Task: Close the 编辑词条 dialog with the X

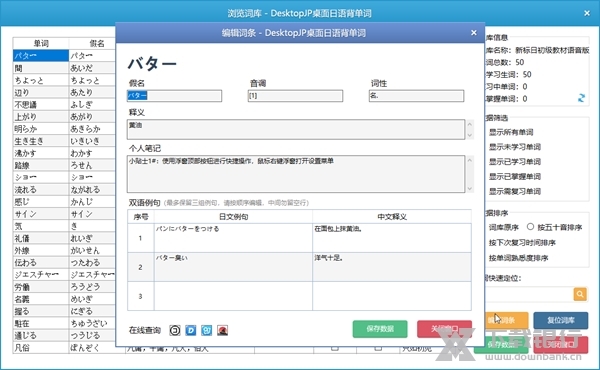Action: pos(474,33)
